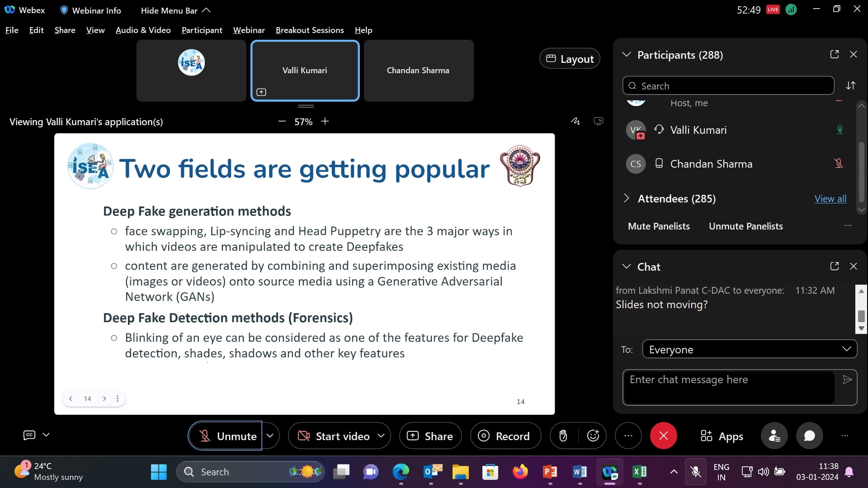This screenshot has width=868, height=488.
Task: Click the send chat message icon
Action: pos(847,380)
